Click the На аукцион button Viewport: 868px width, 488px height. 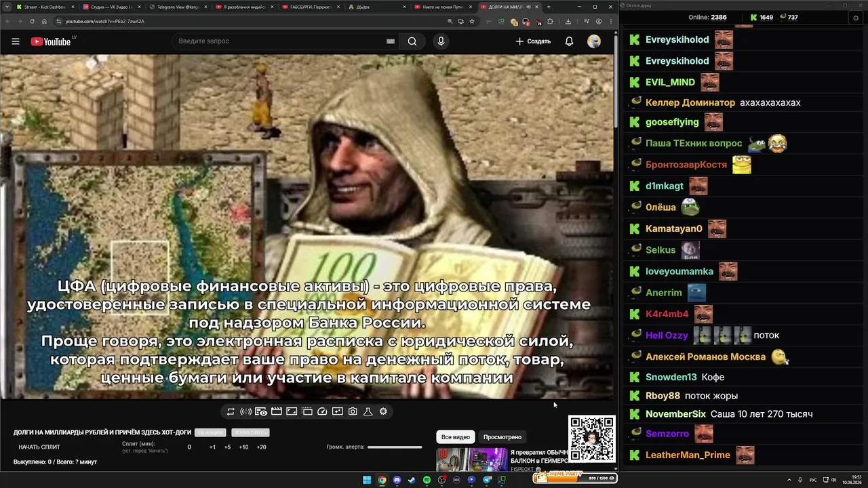tap(210, 432)
